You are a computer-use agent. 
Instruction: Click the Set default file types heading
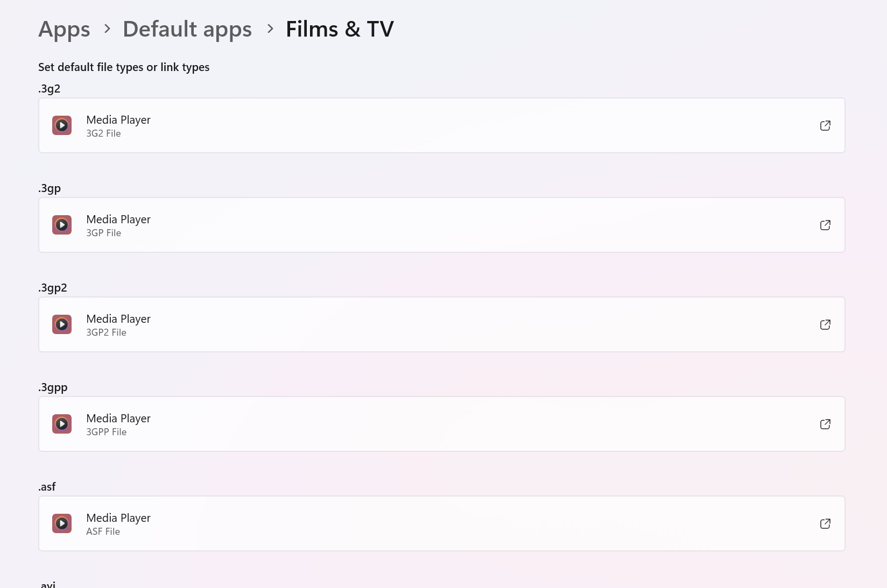click(x=123, y=67)
